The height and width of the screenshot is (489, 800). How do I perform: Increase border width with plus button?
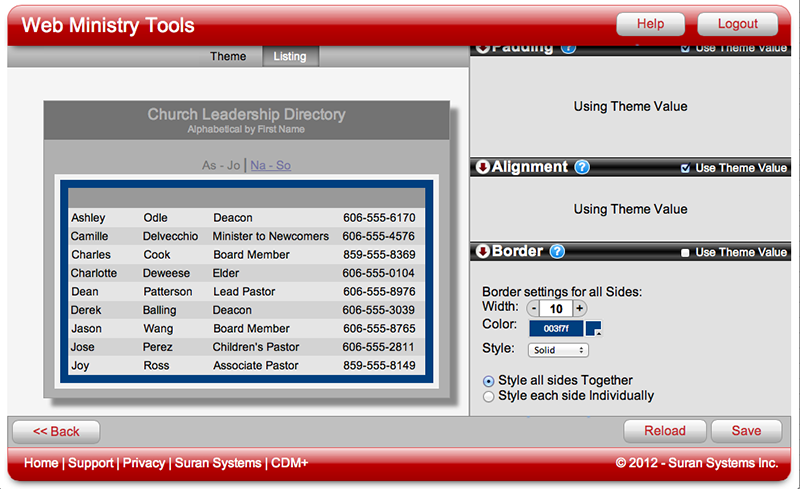coord(580,309)
